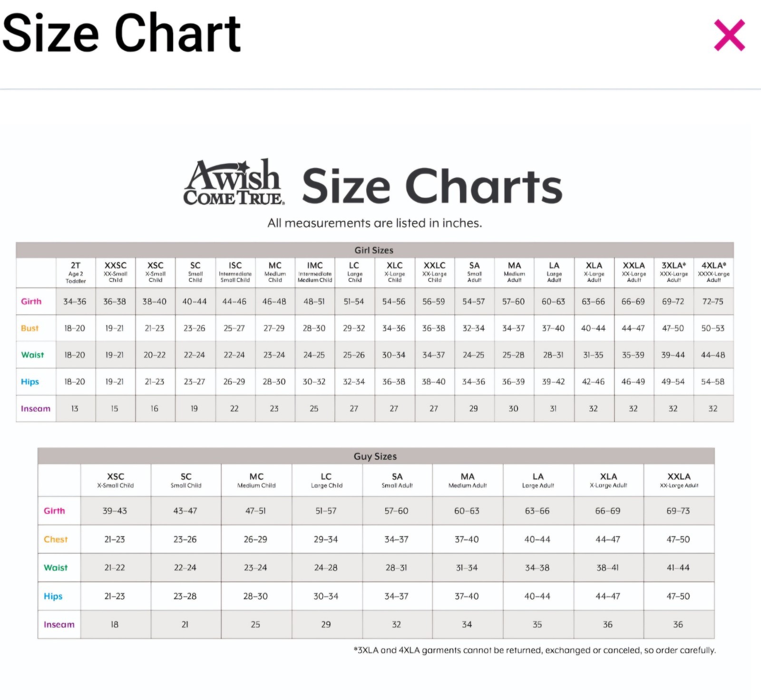The image size is (761, 700).
Task: Click the Size Charts image title
Action: coord(432,186)
